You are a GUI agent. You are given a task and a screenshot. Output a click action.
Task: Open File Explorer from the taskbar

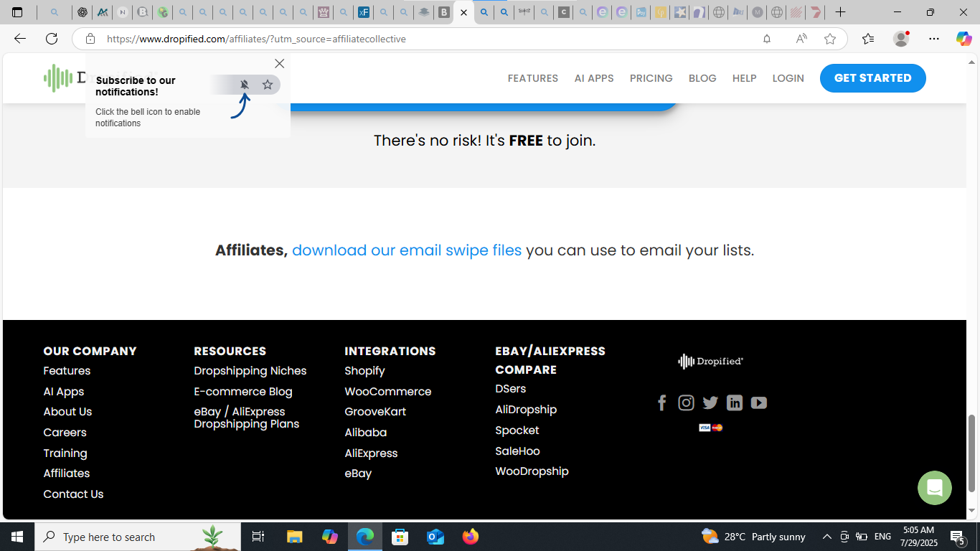click(x=294, y=537)
